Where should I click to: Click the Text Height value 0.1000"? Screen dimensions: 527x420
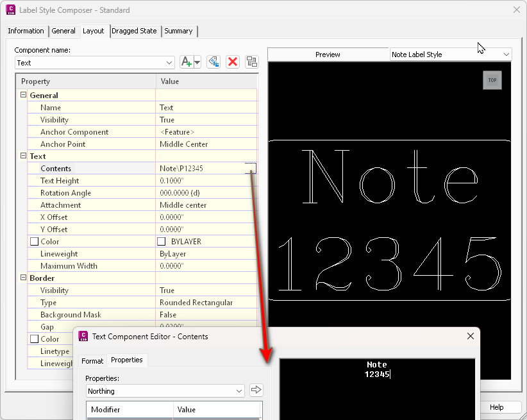click(206, 181)
